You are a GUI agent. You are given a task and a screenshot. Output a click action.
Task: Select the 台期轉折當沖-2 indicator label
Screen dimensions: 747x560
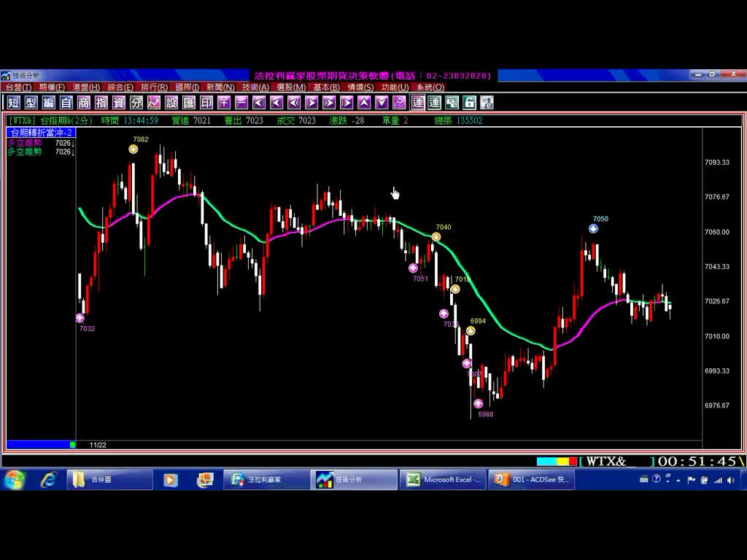click(x=42, y=133)
